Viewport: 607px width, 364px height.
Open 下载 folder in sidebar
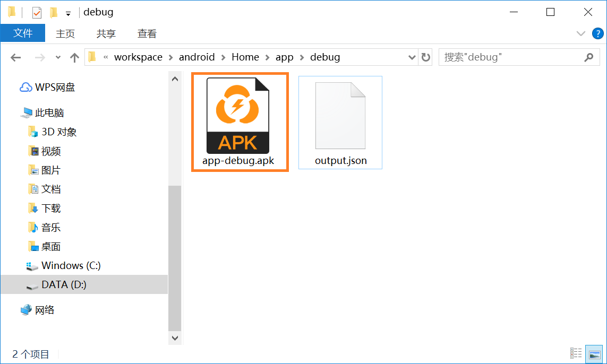click(x=45, y=209)
